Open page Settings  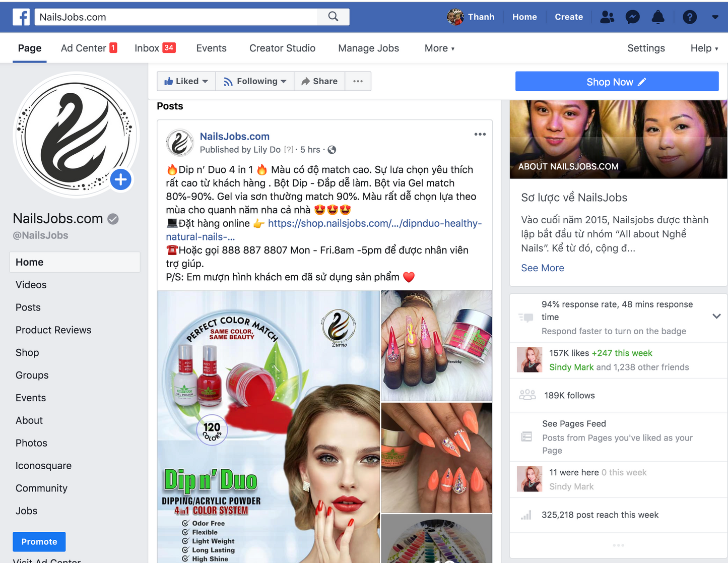(646, 48)
